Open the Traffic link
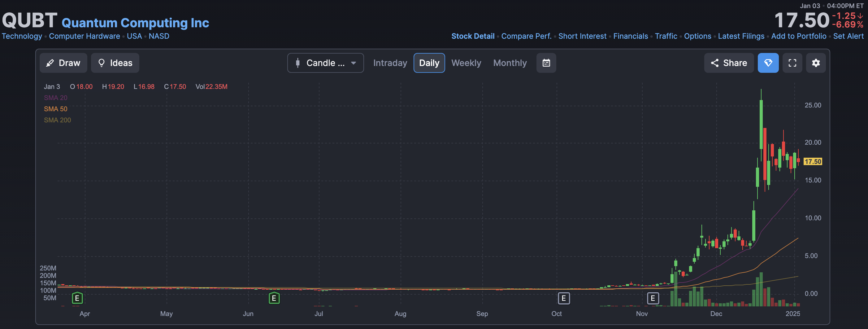The image size is (868, 329). point(666,36)
